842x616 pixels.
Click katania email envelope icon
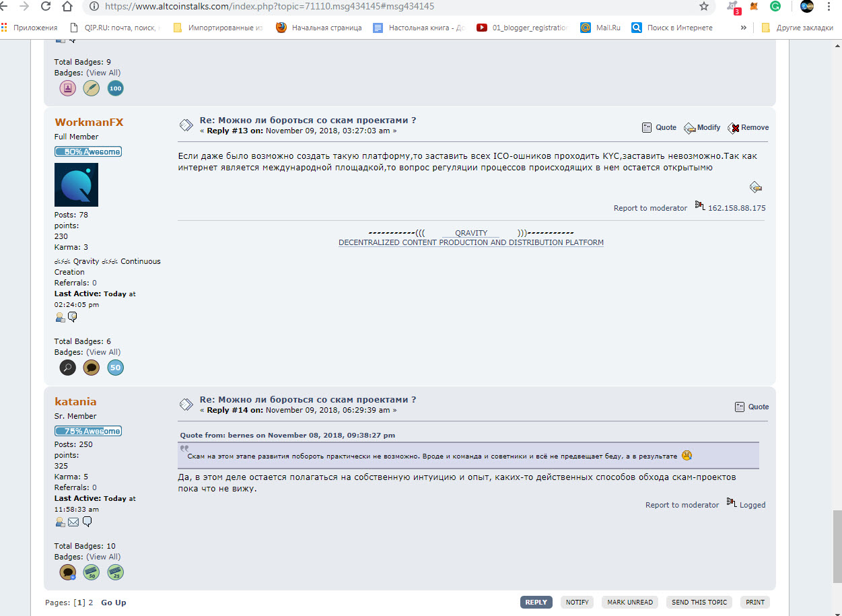(x=73, y=522)
